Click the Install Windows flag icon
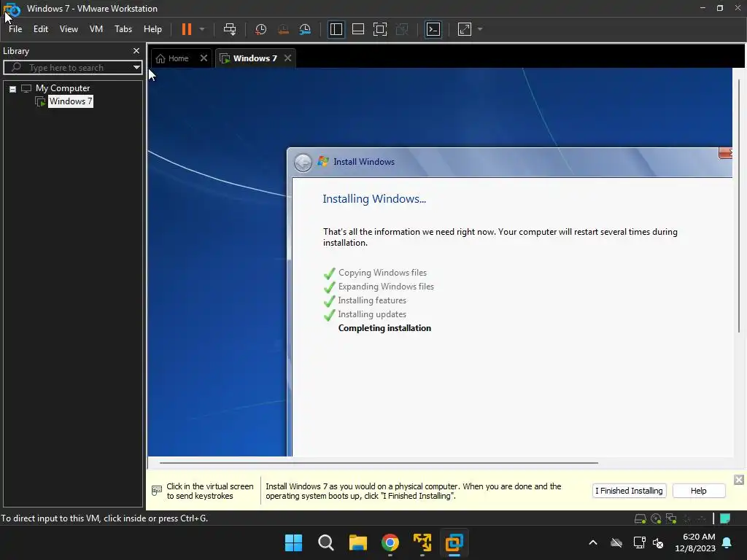Viewport: 747px width, 560px height. 323,161
